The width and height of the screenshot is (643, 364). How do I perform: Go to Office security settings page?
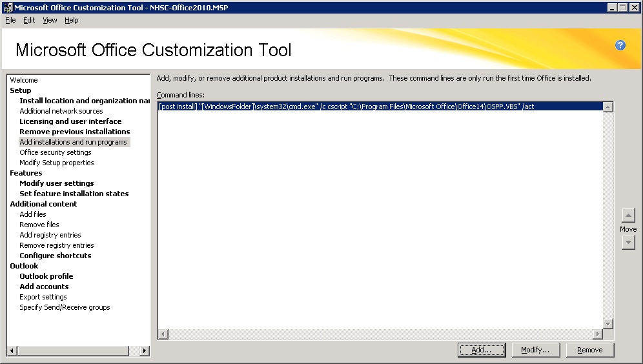[56, 152]
